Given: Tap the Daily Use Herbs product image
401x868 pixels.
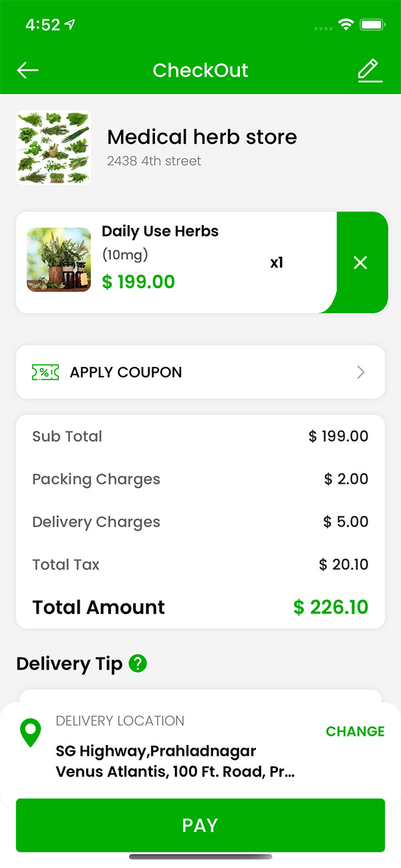Looking at the screenshot, I should pyautogui.click(x=59, y=260).
